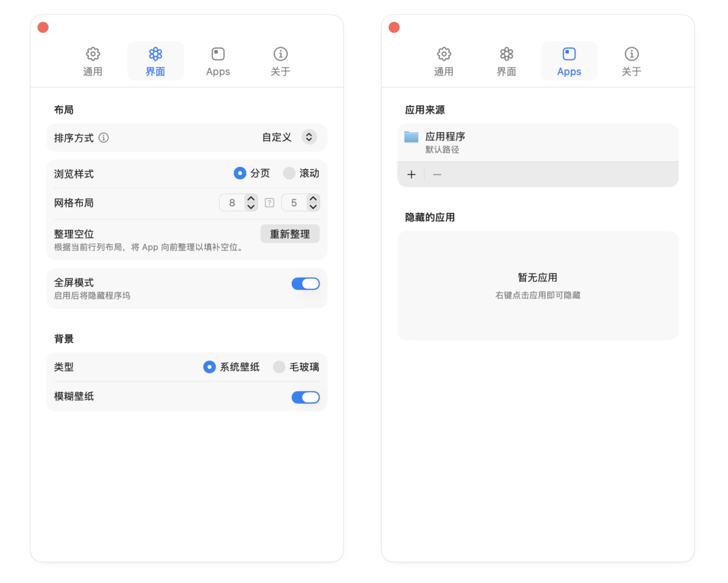Click the 关于 info icon in right window
This screenshot has width=728, height=583.
click(x=632, y=55)
